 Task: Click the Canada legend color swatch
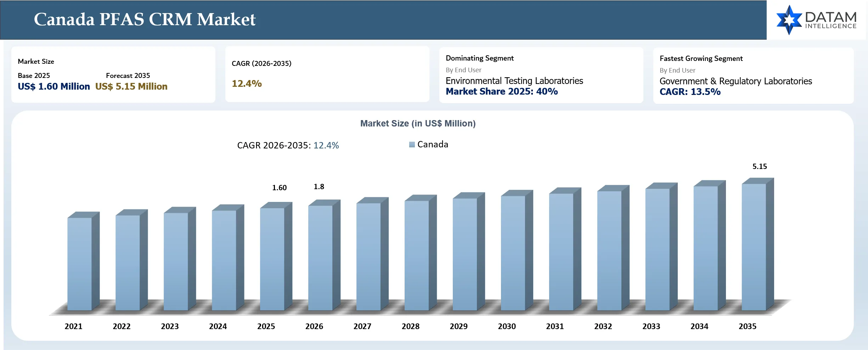point(412,145)
